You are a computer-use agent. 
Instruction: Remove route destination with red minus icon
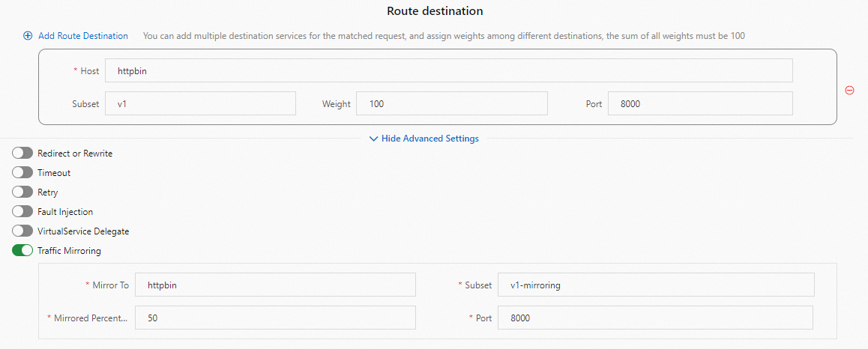point(849,90)
